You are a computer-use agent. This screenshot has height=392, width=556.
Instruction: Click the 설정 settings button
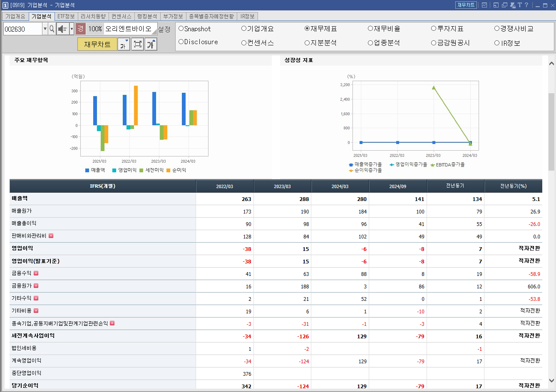tap(164, 29)
